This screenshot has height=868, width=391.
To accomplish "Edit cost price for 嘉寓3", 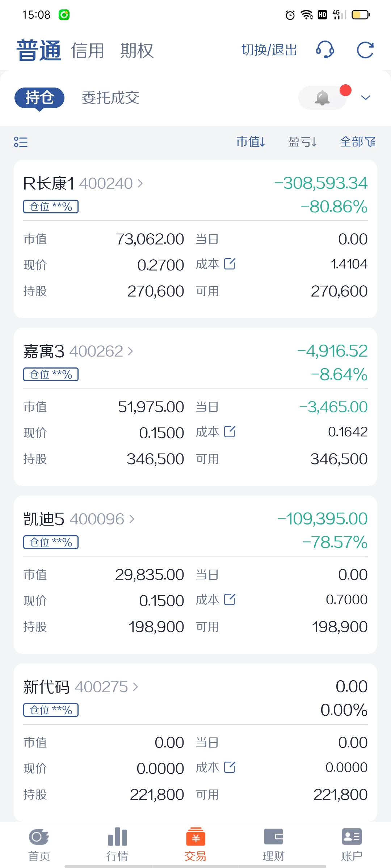I will (x=230, y=431).
